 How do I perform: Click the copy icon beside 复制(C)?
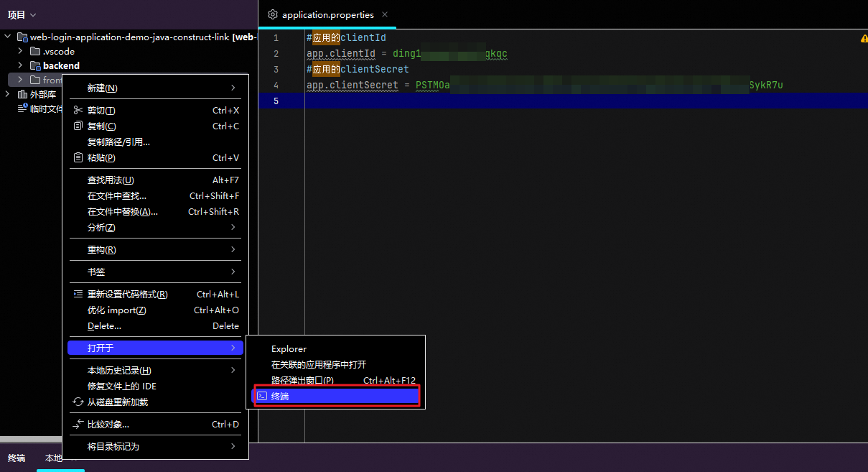(78, 126)
